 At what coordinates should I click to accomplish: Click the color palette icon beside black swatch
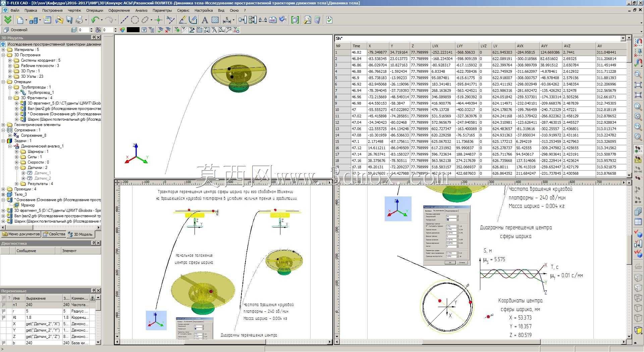coord(122,30)
